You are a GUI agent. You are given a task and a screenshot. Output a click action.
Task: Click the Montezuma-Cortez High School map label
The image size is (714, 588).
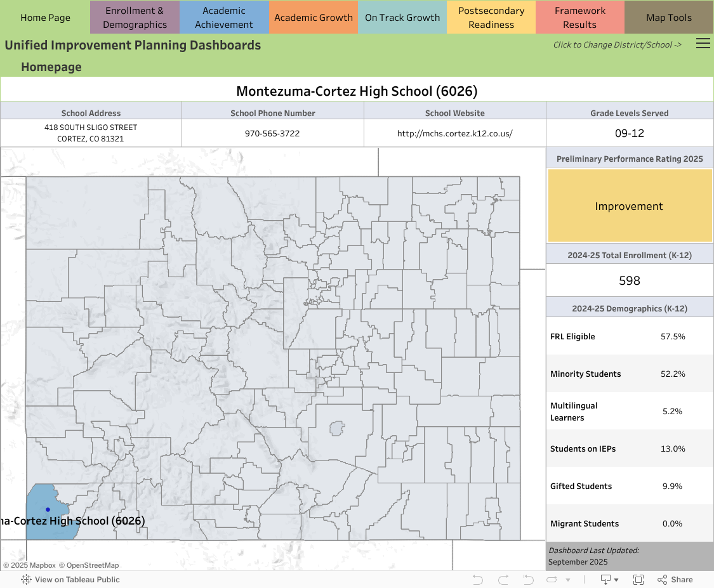[x=72, y=521]
